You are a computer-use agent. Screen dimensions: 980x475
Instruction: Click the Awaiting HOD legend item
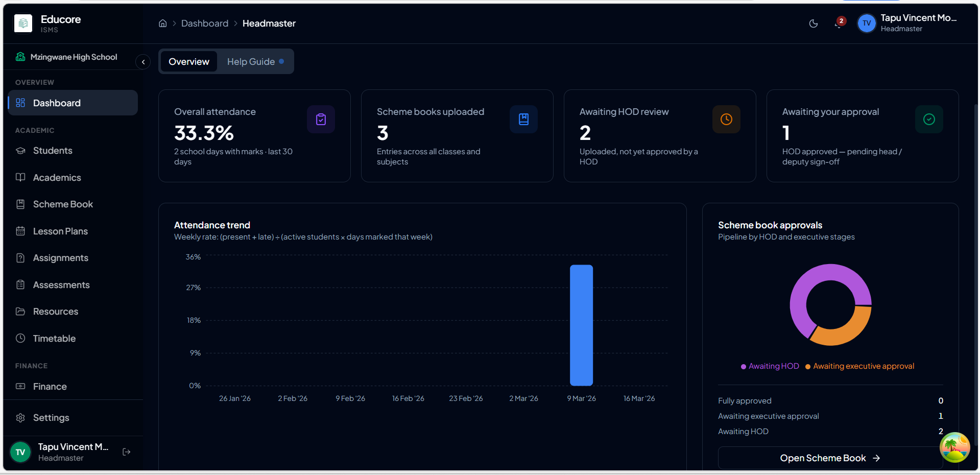point(770,366)
